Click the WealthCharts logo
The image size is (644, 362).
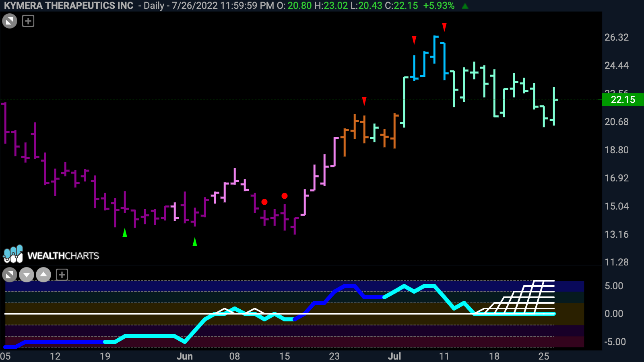tap(51, 255)
